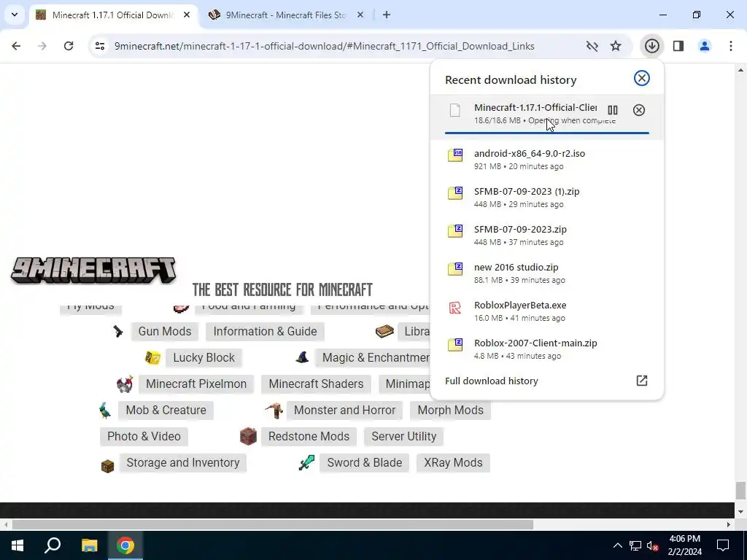Image resolution: width=747 pixels, height=560 pixels.
Task: Open Windows taskbar search
Action: pos(53,545)
